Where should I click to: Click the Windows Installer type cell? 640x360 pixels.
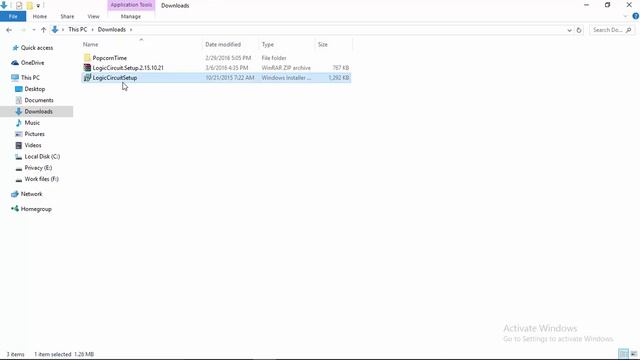pyautogui.click(x=286, y=78)
